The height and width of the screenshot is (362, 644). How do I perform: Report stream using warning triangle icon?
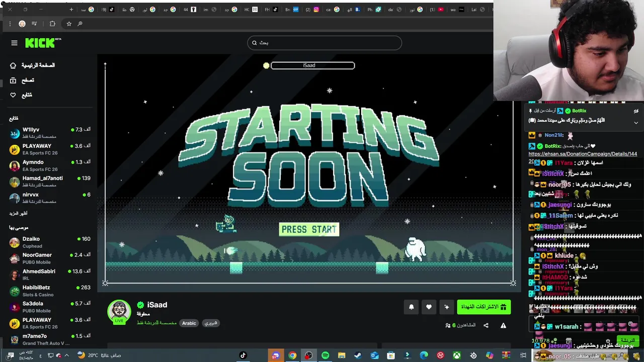pyautogui.click(x=503, y=325)
